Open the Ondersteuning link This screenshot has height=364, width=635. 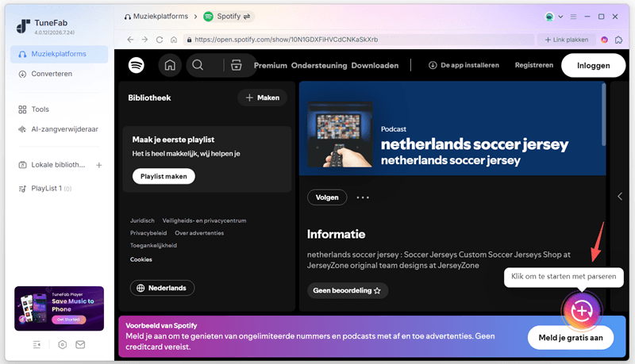(319, 66)
